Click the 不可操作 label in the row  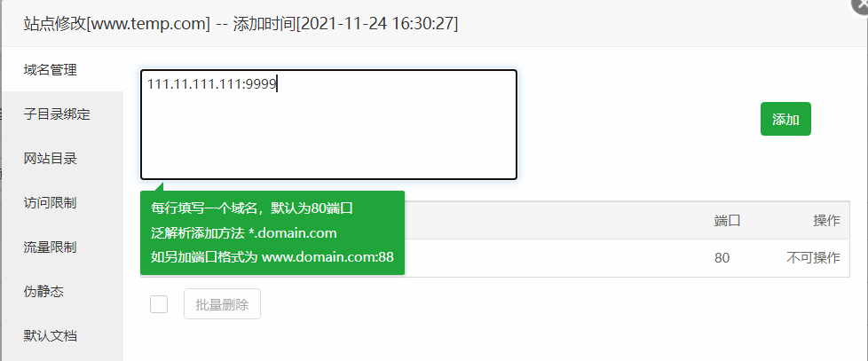[813, 257]
